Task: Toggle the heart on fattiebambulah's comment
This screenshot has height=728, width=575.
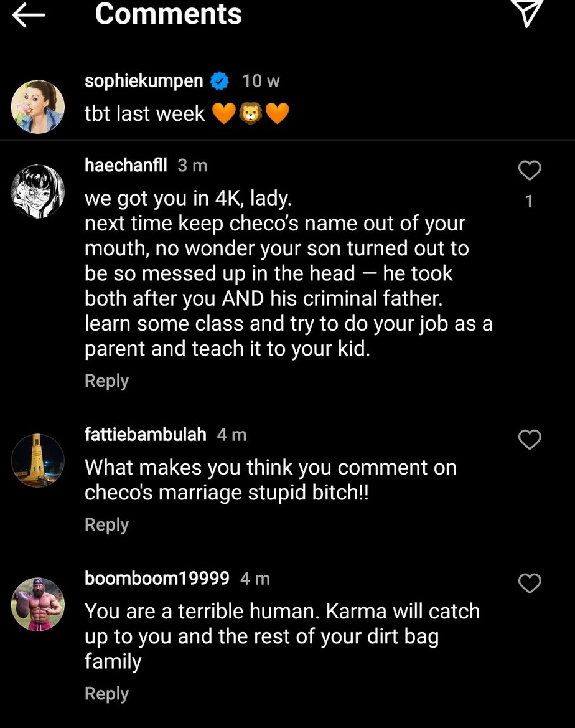Action: point(530,440)
